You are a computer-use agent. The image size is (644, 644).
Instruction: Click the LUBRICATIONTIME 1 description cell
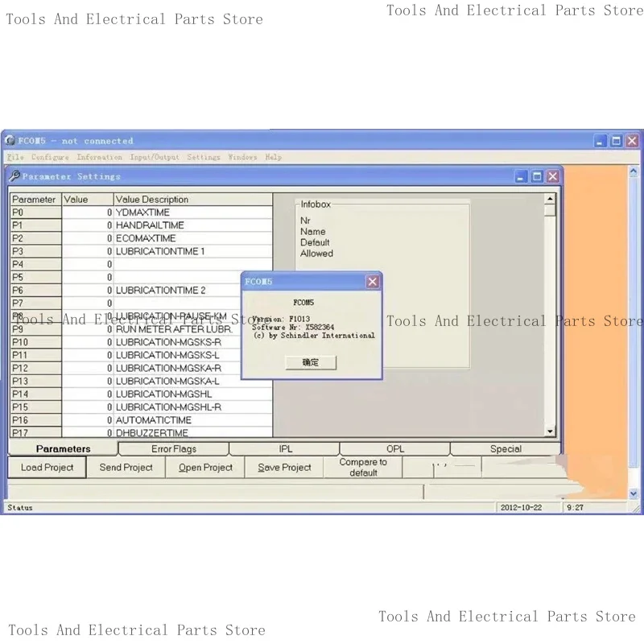193,251
